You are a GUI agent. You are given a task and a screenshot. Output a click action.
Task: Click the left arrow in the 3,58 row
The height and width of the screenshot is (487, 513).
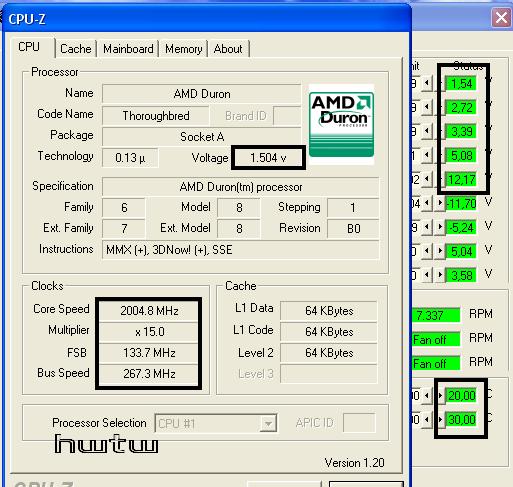tap(427, 275)
